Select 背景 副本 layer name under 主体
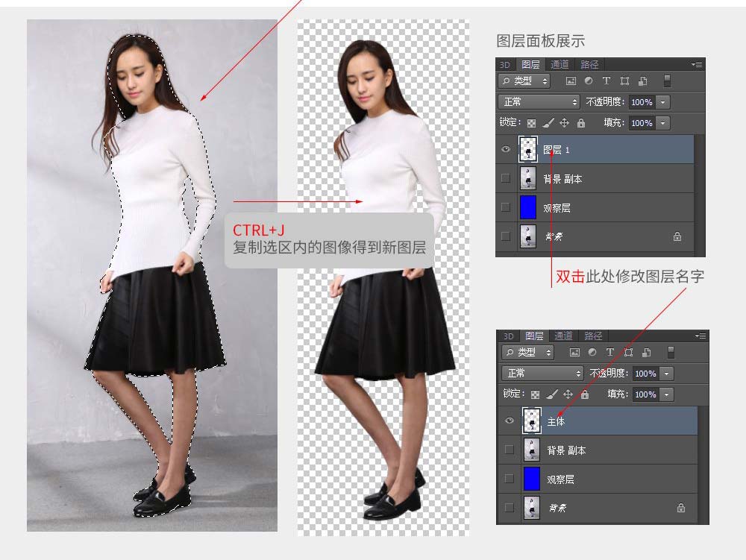 (567, 450)
